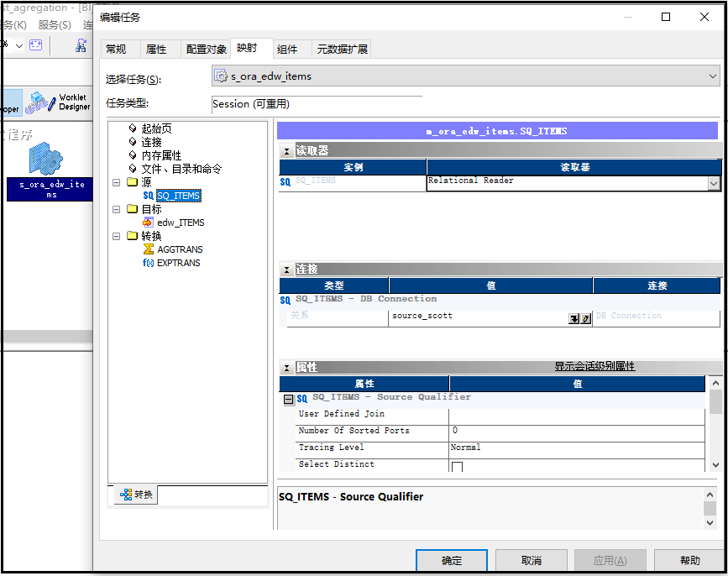
Task: Click the down-arrow connection browse button
Action: (x=574, y=319)
